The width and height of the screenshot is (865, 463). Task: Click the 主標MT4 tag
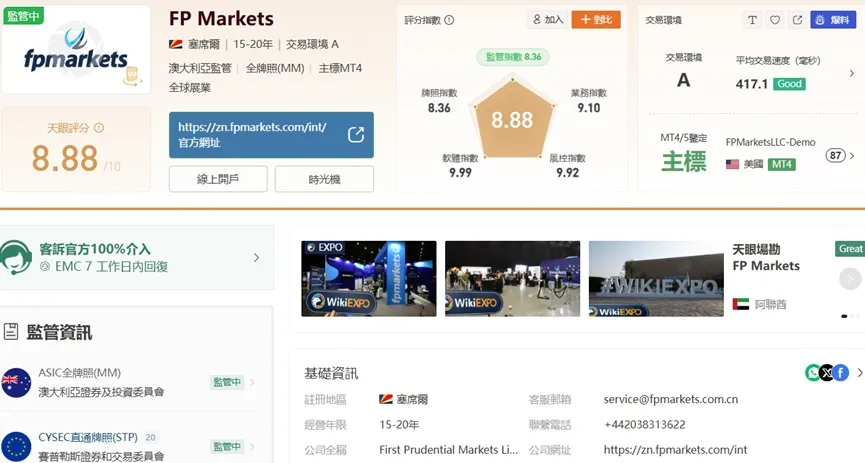tap(340, 68)
